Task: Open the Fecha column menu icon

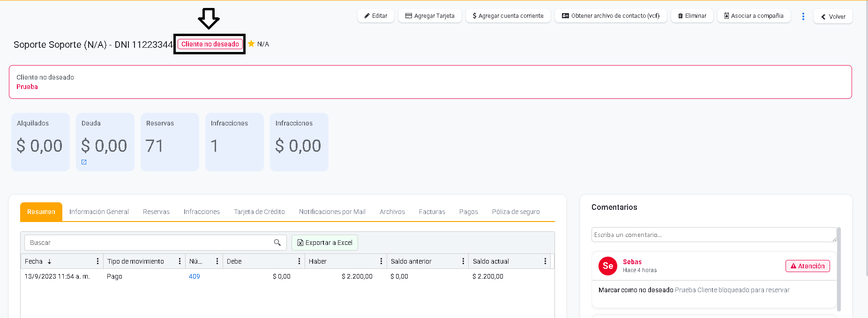Action: click(97, 261)
